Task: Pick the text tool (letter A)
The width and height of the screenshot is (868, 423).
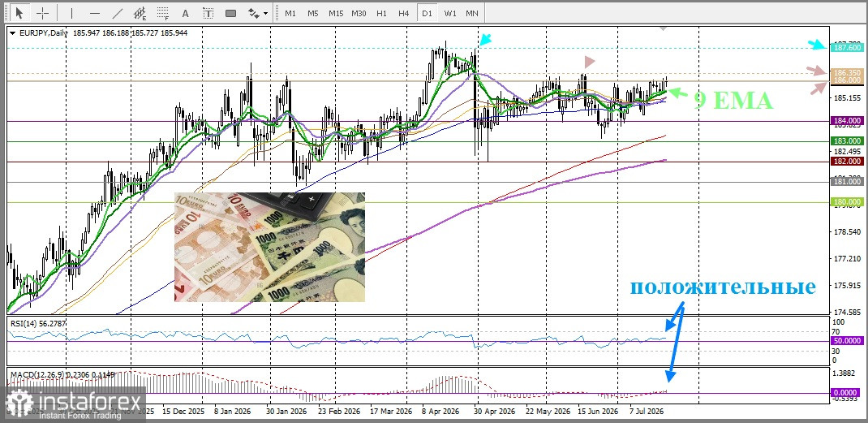Action: (x=186, y=12)
